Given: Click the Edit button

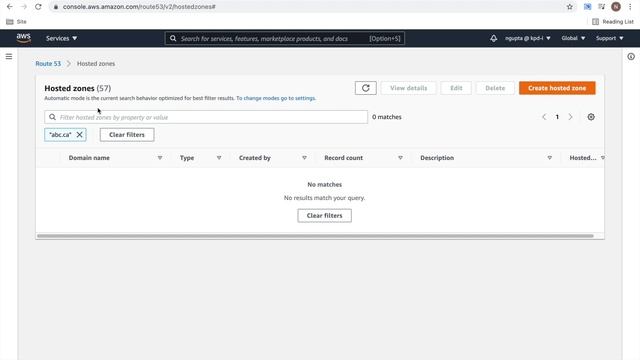Looking at the screenshot, I should click(x=456, y=88).
